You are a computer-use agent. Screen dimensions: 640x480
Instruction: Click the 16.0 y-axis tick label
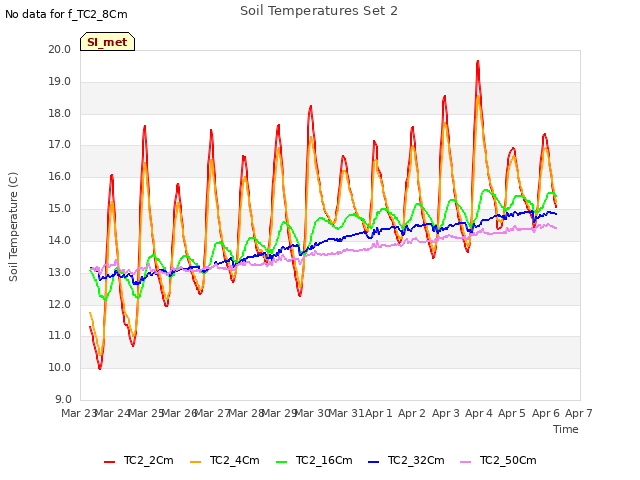[60, 177]
